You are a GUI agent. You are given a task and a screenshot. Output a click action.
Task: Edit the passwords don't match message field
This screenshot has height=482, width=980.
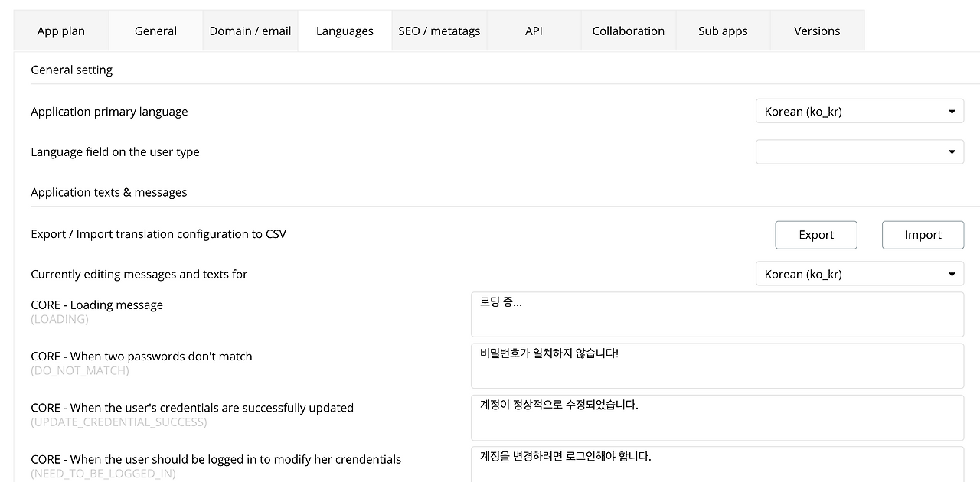[717, 366]
